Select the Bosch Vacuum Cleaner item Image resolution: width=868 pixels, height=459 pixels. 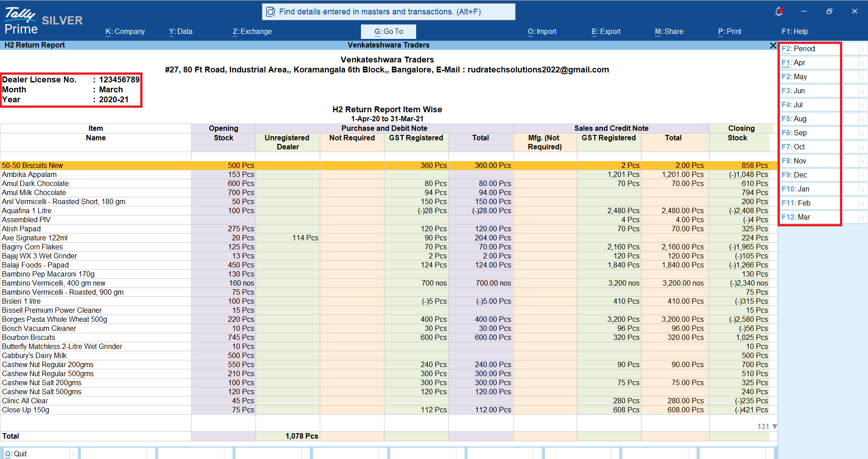point(39,329)
